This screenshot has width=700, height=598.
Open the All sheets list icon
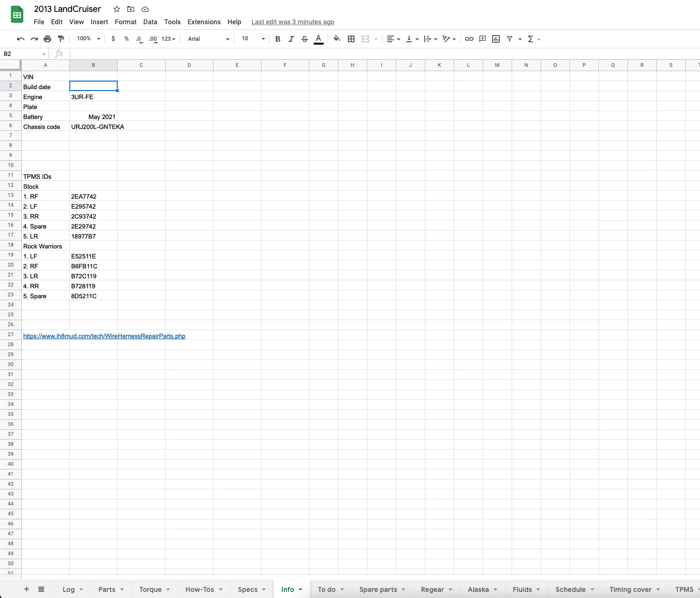tap(41, 589)
